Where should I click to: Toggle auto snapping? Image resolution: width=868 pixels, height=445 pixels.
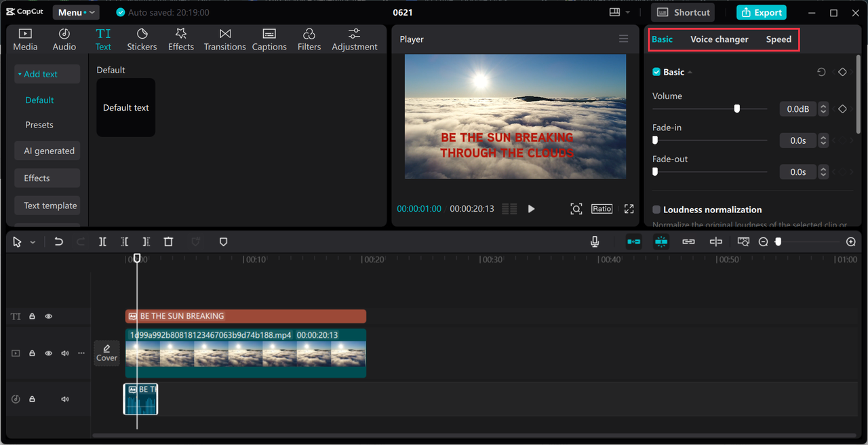click(x=661, y=241)
